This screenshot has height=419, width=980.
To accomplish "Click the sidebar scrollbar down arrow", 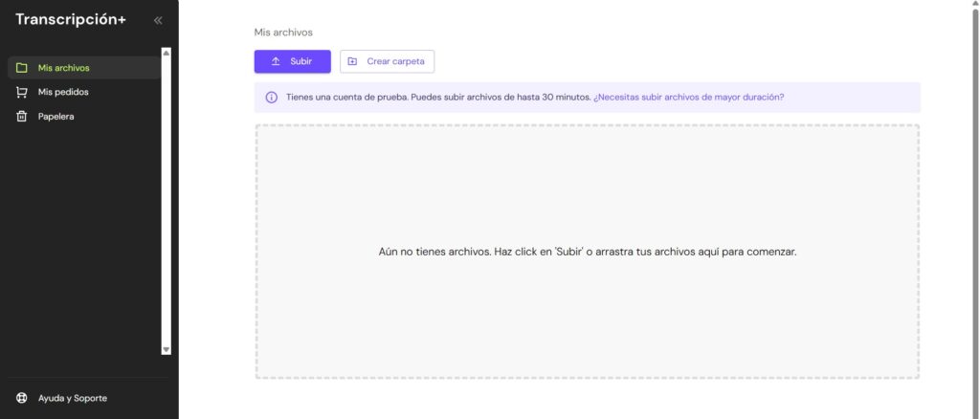I will 166,350.
